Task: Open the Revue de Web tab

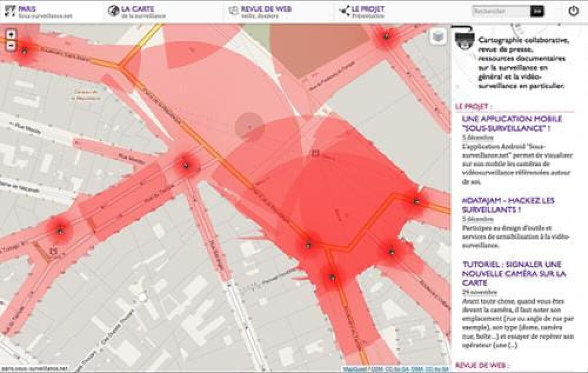Action: pyautogui.click(x=265, y=12)
